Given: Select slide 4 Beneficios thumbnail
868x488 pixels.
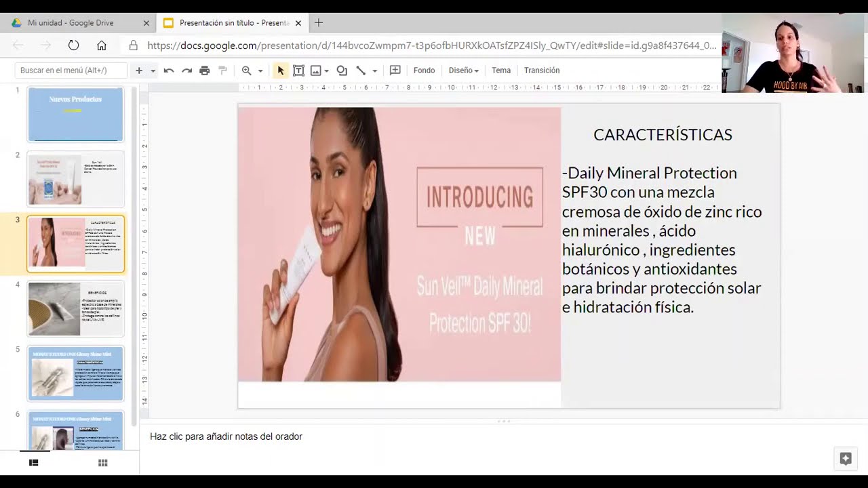Looking at the screenshot, I should pyautogui.click(x=75, y=309).
